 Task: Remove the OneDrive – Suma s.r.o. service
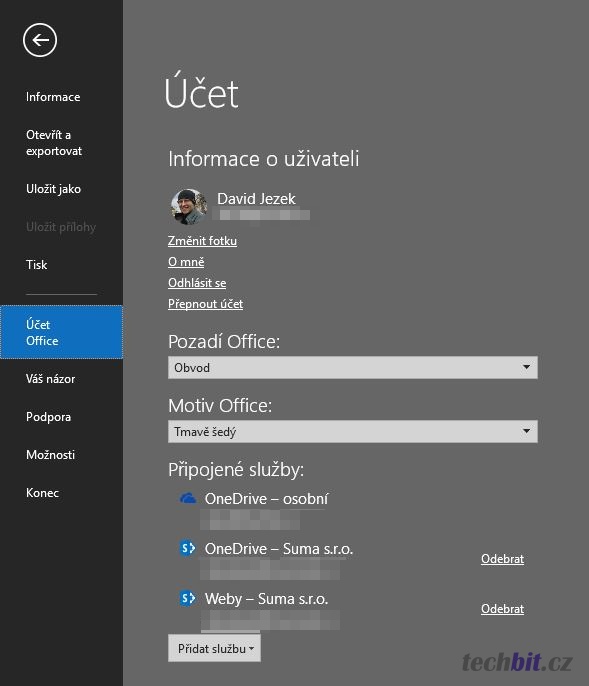coord(502,559)
